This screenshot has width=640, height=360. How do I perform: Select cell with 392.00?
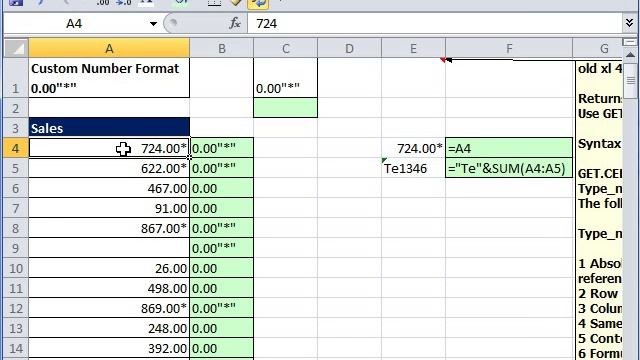(109, 348)
